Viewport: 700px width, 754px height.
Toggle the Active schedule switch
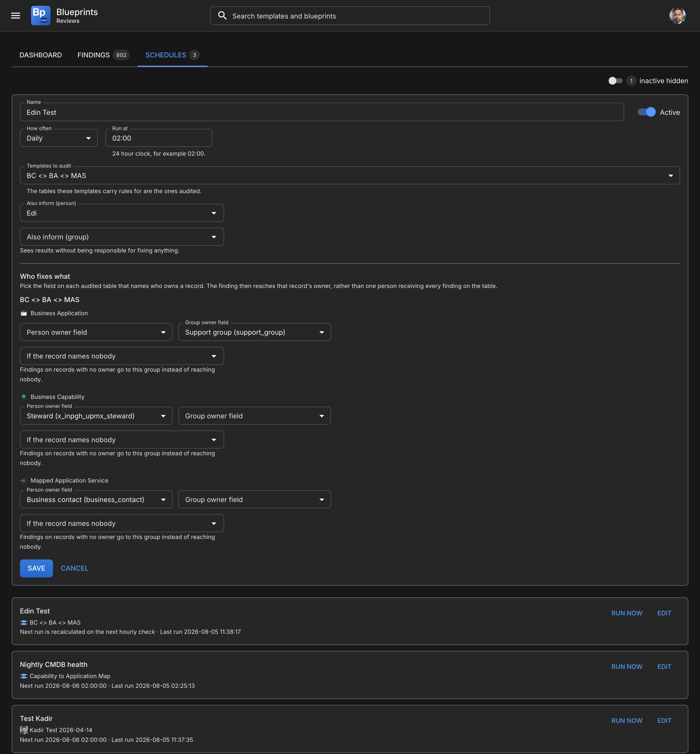coord(647,112)
